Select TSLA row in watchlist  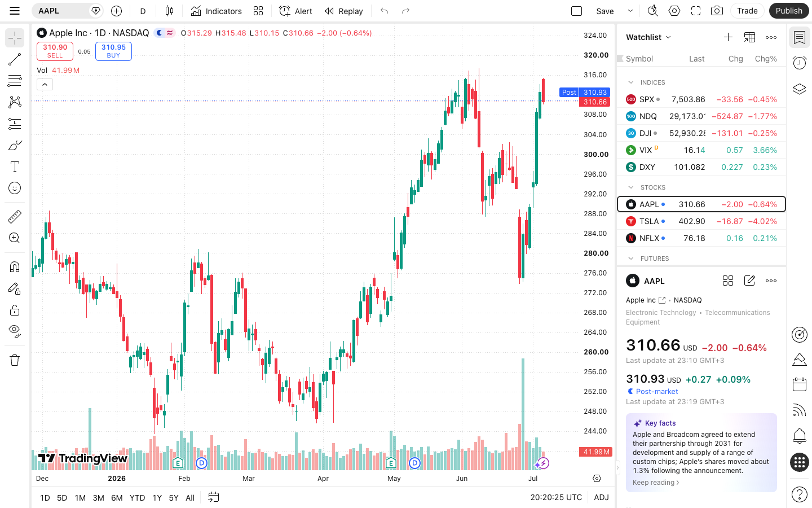(701, 221)
